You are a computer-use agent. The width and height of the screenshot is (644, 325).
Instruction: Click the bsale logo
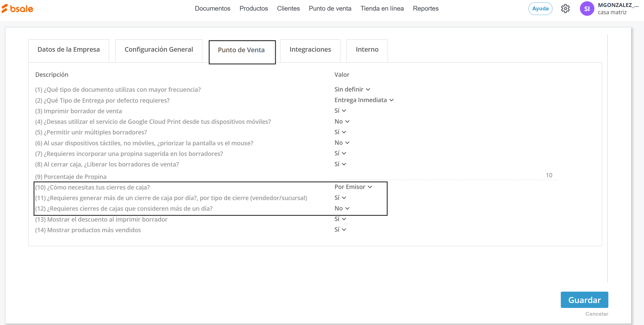[18, 9]
